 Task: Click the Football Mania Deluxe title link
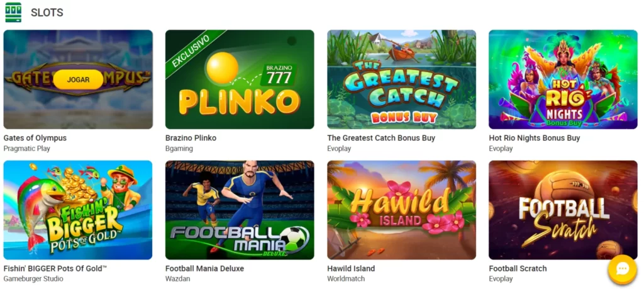point(204,269)
